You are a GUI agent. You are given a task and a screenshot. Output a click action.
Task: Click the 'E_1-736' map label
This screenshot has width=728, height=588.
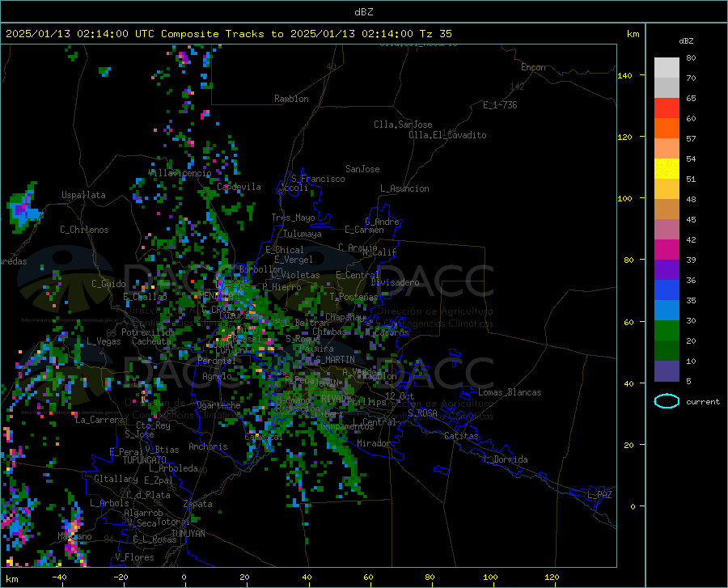[500, 105]
